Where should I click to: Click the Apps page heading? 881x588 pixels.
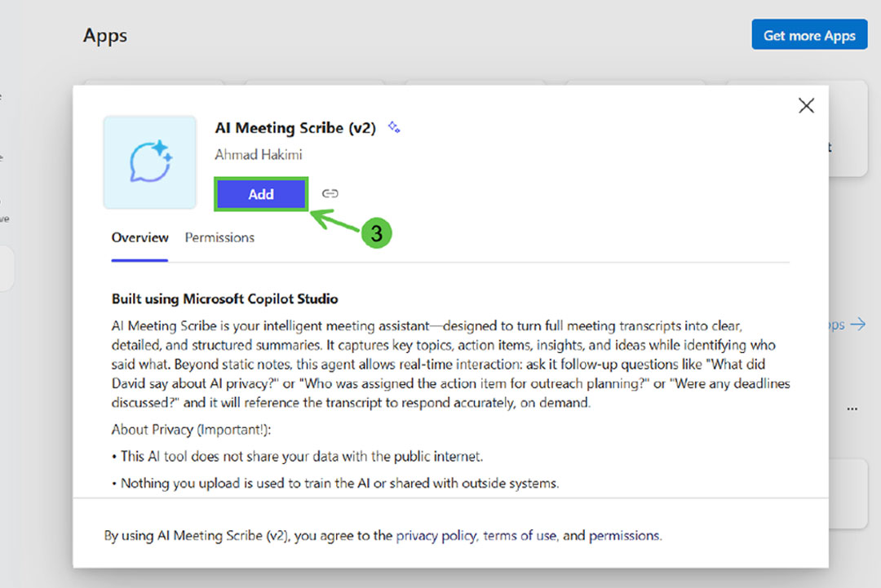[x=105, y=36]
